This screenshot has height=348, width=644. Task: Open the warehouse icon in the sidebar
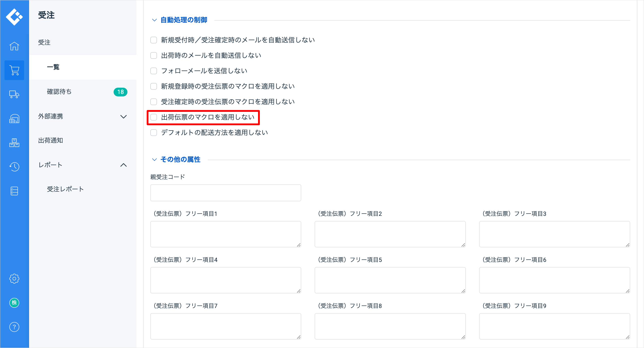click(14, 119)
